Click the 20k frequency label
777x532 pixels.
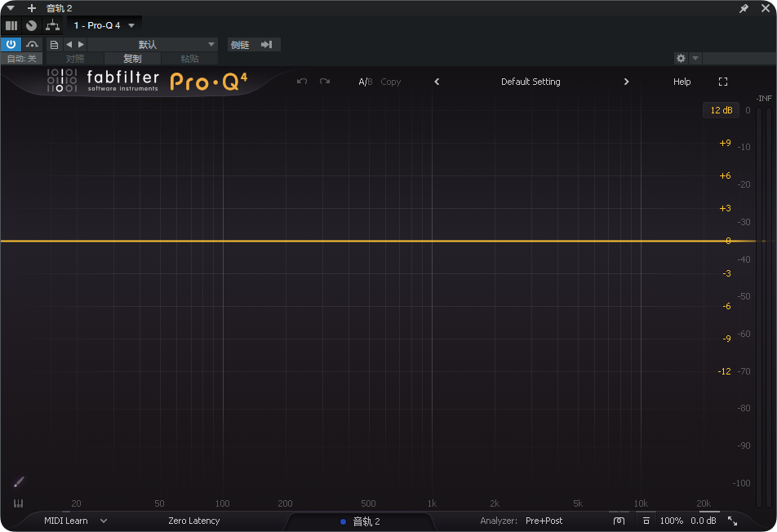(704, 503)
